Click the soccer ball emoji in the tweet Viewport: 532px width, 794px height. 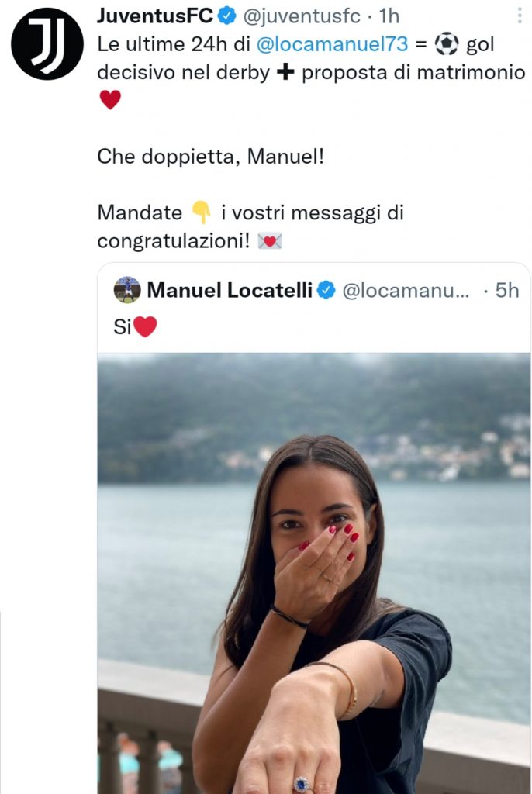(x=447, y=43)
